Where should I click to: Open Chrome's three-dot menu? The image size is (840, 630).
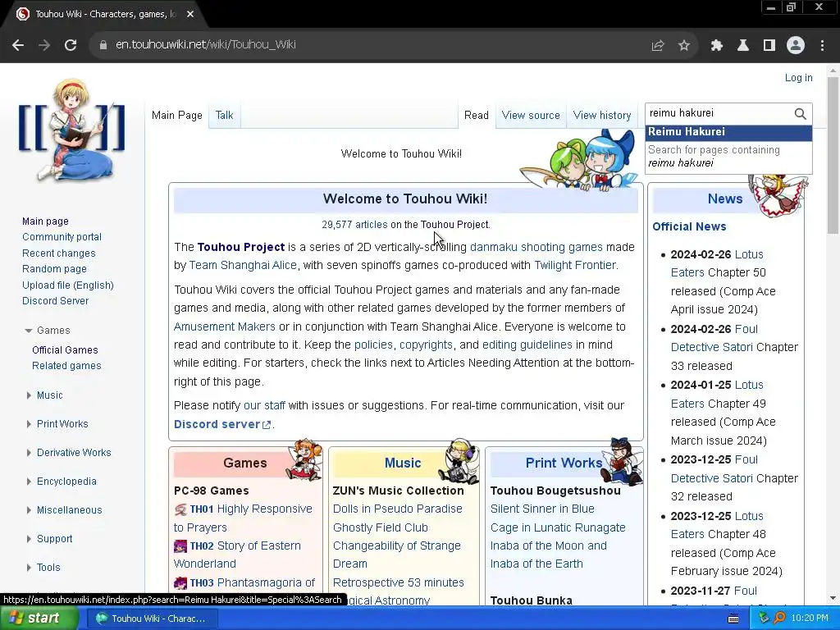(x=822, y=46)
